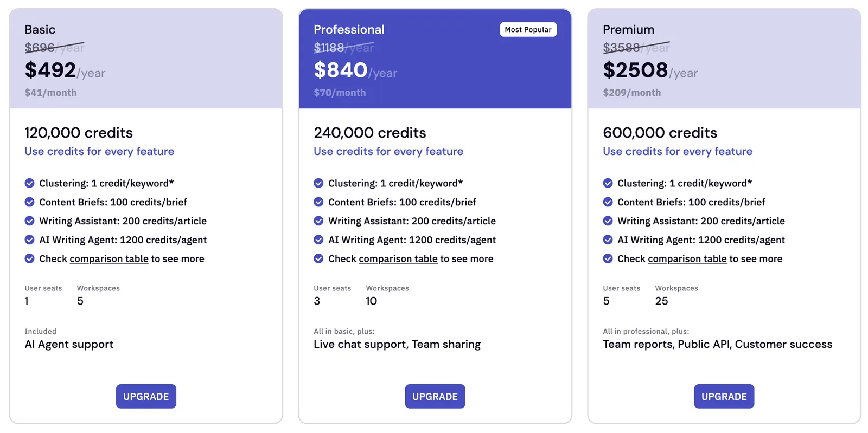This screenshot has width=868, height=433.
Task: Click Basic 'Use credits for every feature' text
Action: pyautogui.click(x=99, y=152)
